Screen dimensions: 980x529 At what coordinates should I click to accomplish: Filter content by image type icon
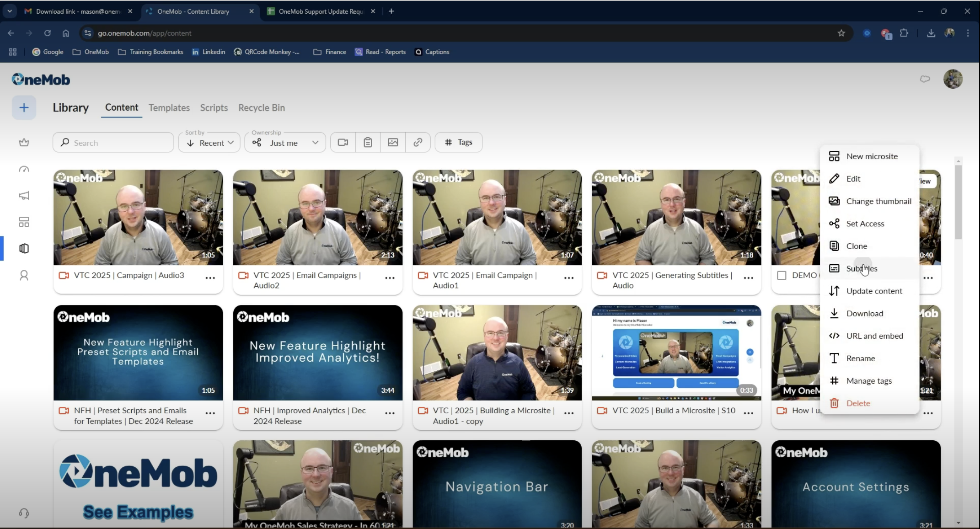393,142
